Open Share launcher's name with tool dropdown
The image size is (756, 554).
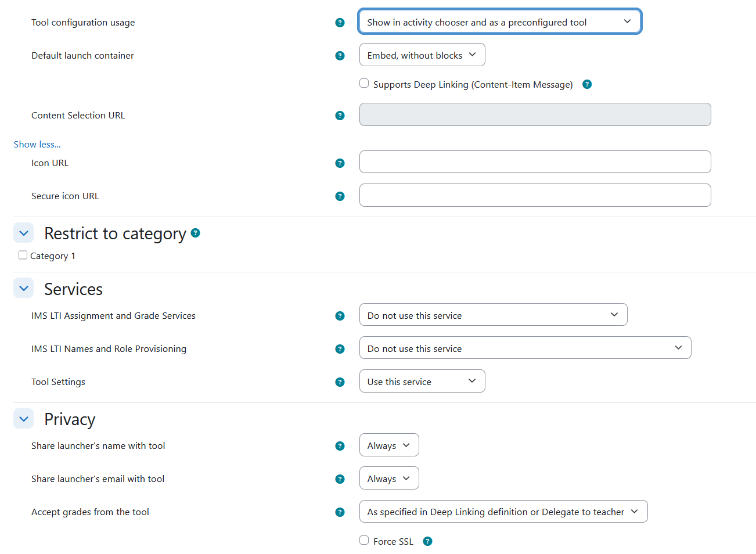[388, 445]
